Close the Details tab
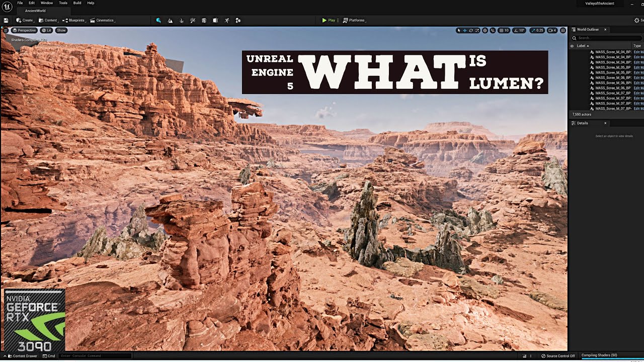644x362 pixels. coord(605,123)
